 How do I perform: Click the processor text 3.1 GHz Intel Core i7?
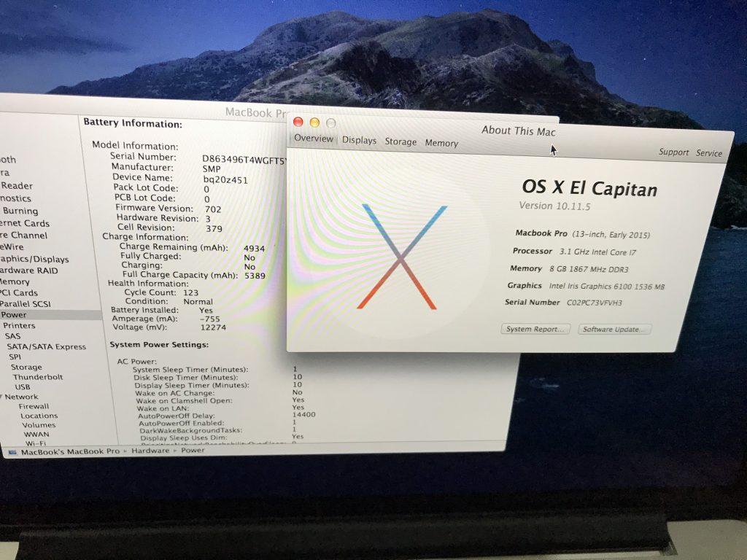coord(597,252)
